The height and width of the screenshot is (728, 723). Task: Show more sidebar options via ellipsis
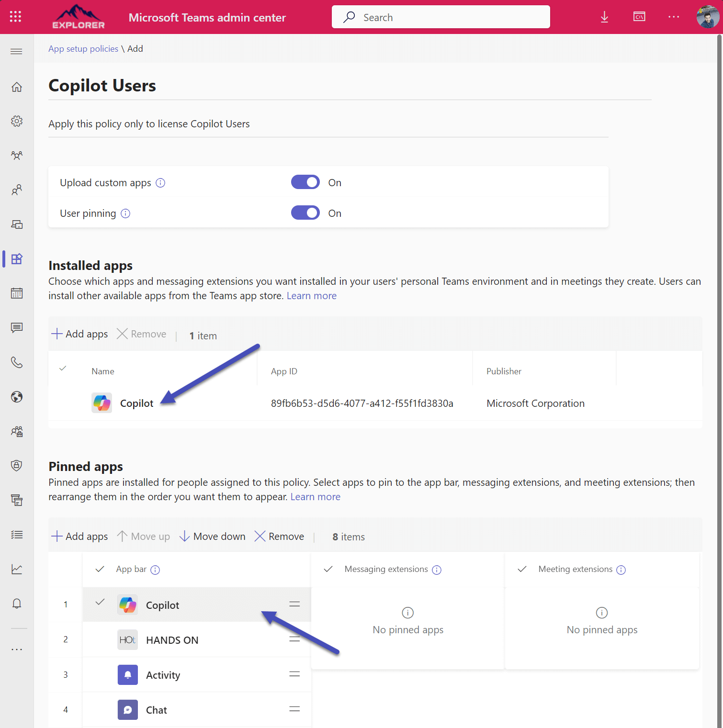tap(17, 649)
